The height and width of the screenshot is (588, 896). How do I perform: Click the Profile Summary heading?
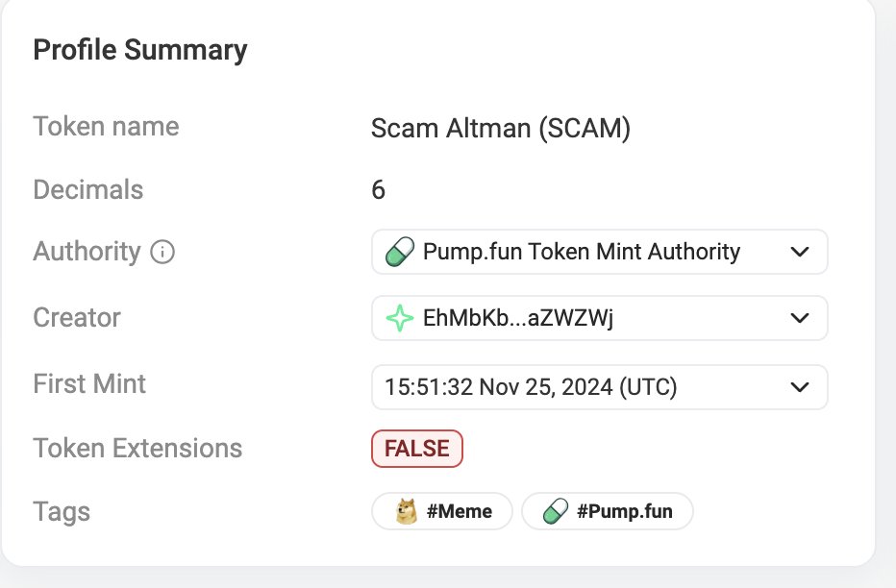[x=140, y=50]
